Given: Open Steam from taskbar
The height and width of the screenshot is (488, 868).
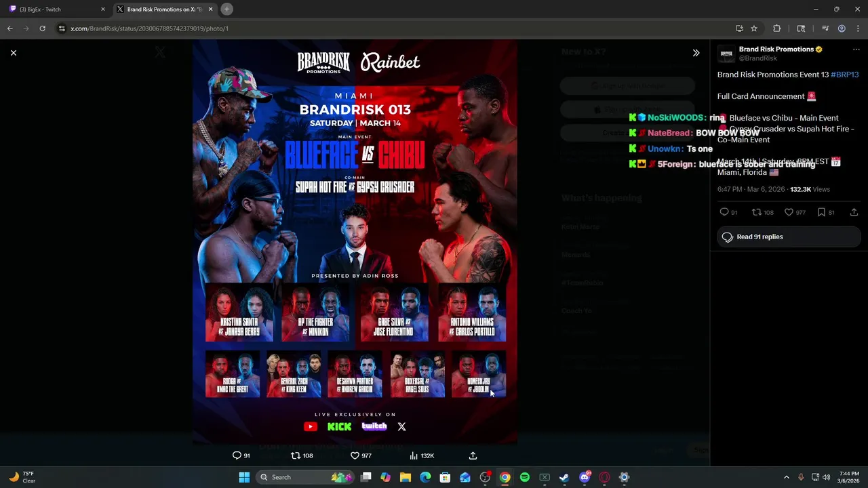Looking at the screenshot, I should pos(564,477).
